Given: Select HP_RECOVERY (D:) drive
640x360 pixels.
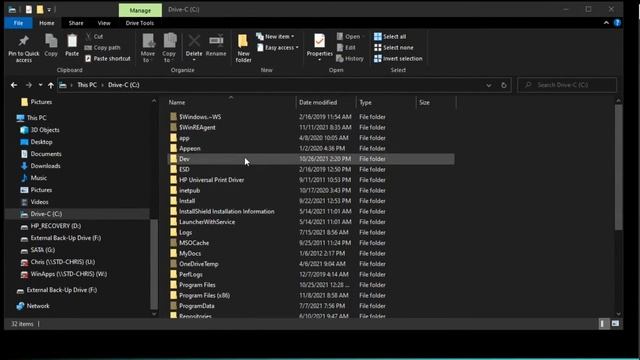Looking at the screenshot, I should click(x=51, y=226).
